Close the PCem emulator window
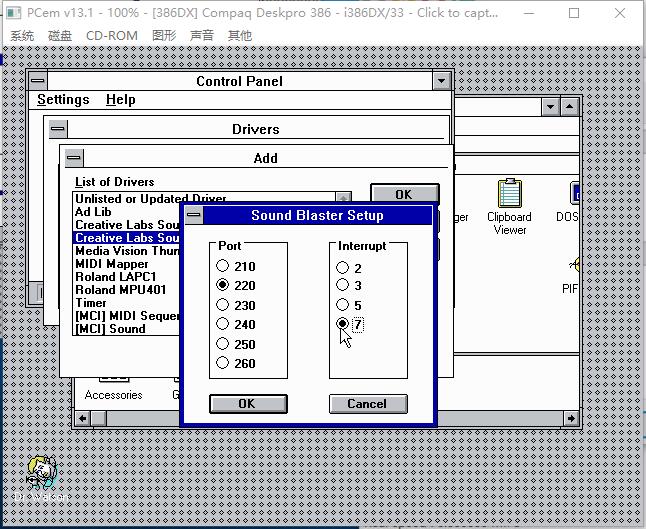Viewport: 646px width, 529px height. (x=620, y=13)
